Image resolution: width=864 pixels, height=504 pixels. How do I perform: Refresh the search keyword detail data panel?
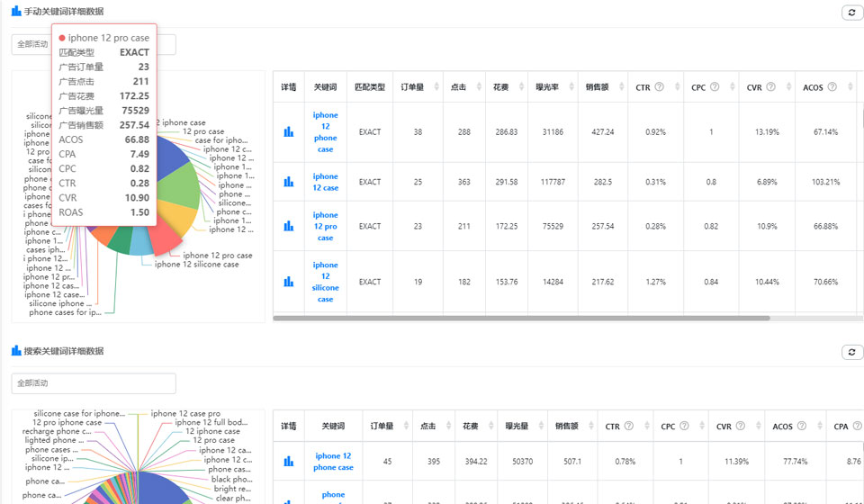pyautogui.click(x=852, y=352)
